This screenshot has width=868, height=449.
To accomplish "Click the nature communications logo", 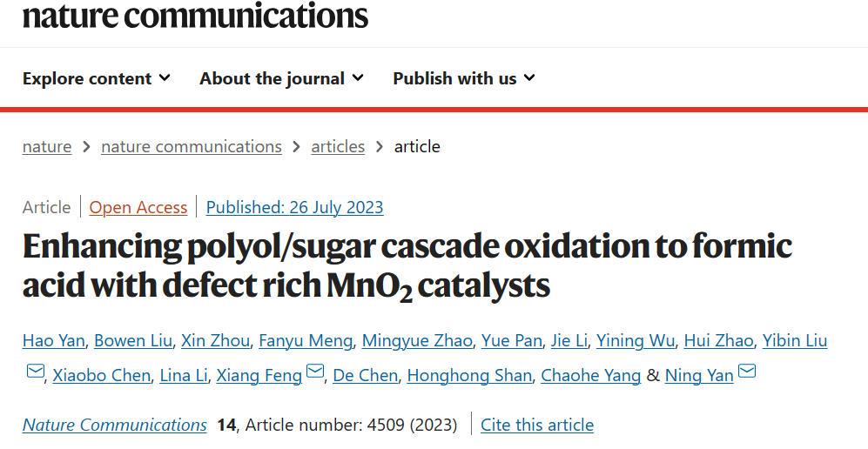I will tap(195, 15).
